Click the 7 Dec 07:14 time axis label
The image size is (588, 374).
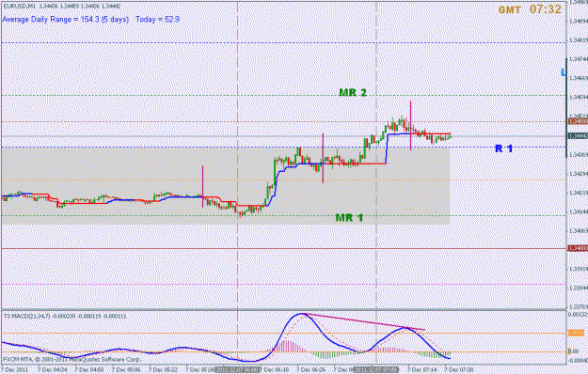[422, 369]
